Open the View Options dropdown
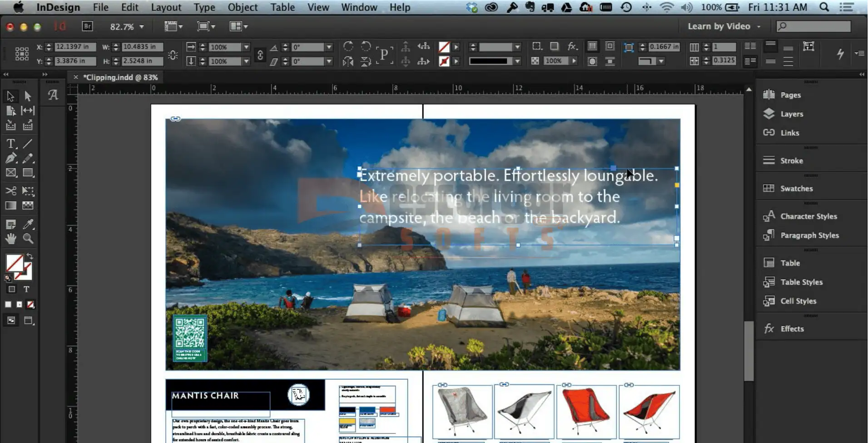 [174, 26]
